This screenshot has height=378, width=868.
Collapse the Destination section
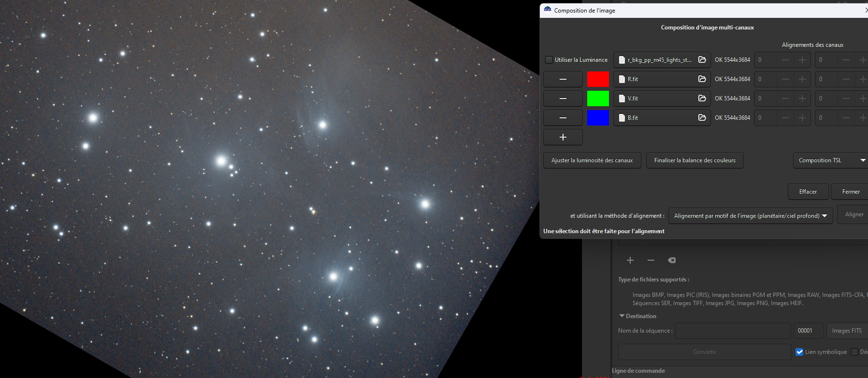point(622,316)
